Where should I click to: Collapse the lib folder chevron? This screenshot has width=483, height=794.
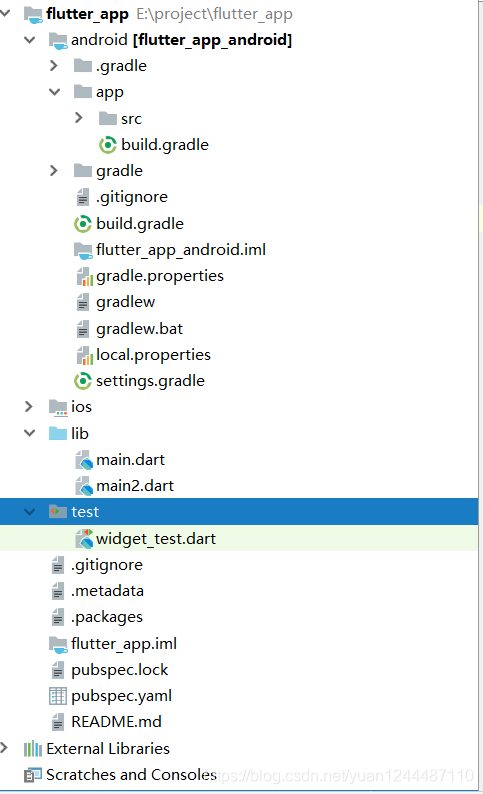[30, 433]
